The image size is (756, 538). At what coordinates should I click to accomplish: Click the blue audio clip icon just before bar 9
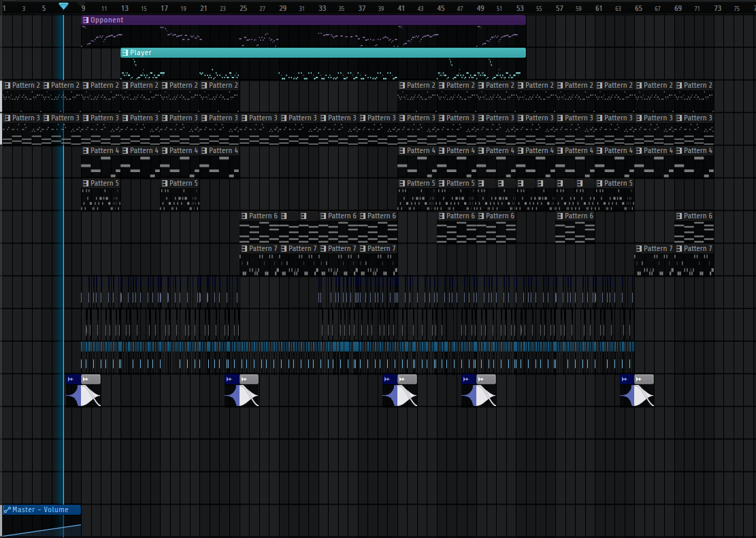(x=71, y=380)
